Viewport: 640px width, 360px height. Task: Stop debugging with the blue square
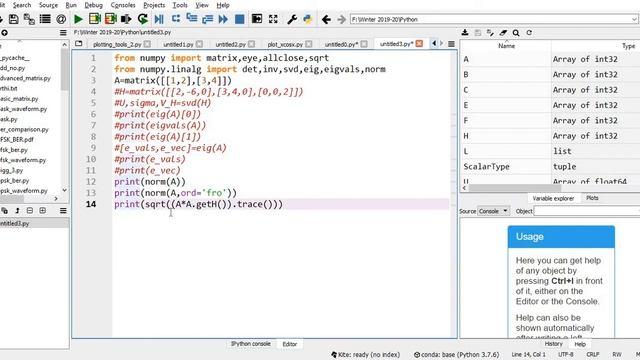point(240,19)
